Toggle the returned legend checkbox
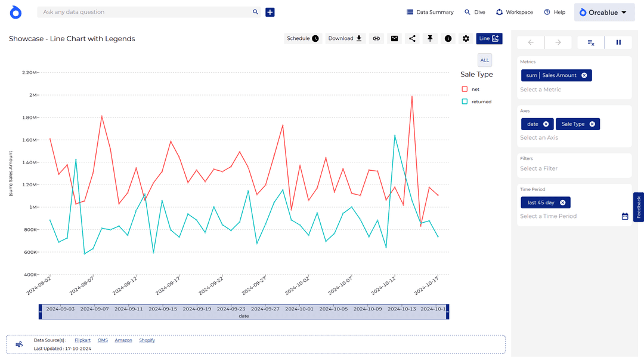 click(465, 101)
